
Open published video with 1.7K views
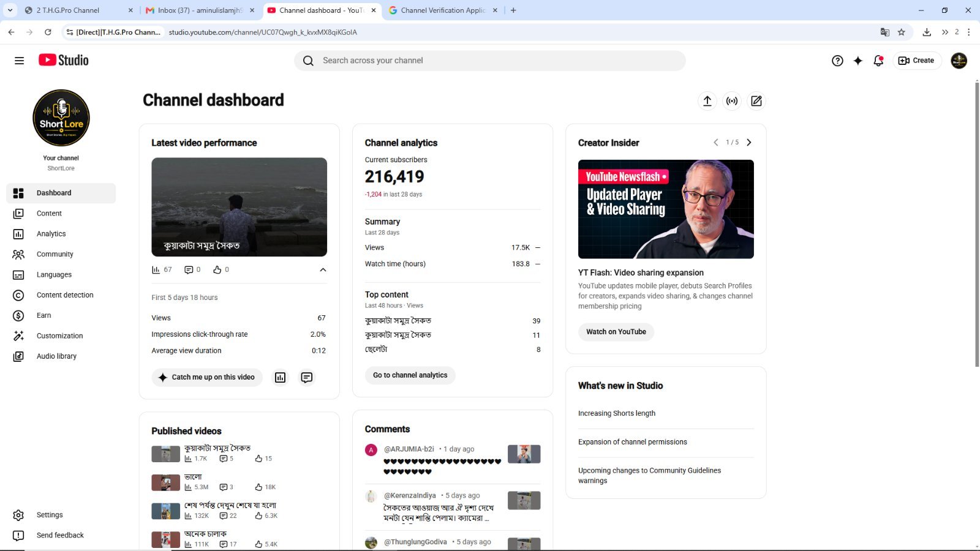[239, 454]
